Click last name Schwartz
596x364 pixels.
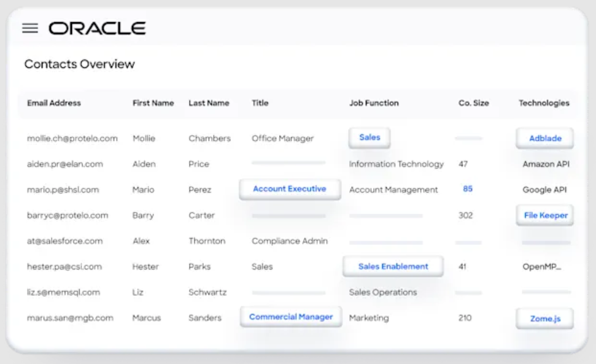[x=207, y=292]
